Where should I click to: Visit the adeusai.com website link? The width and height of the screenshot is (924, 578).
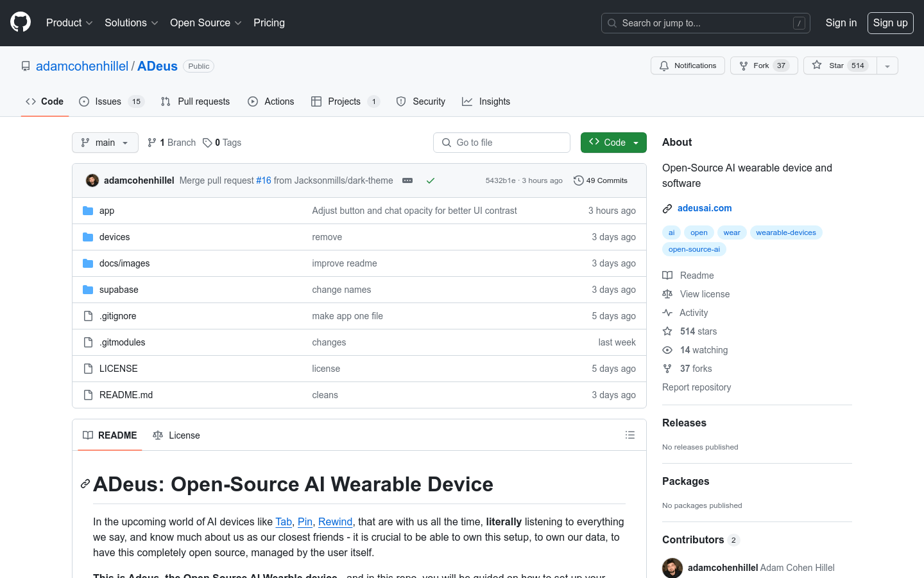pyautogui.click(x=705, y=208)
